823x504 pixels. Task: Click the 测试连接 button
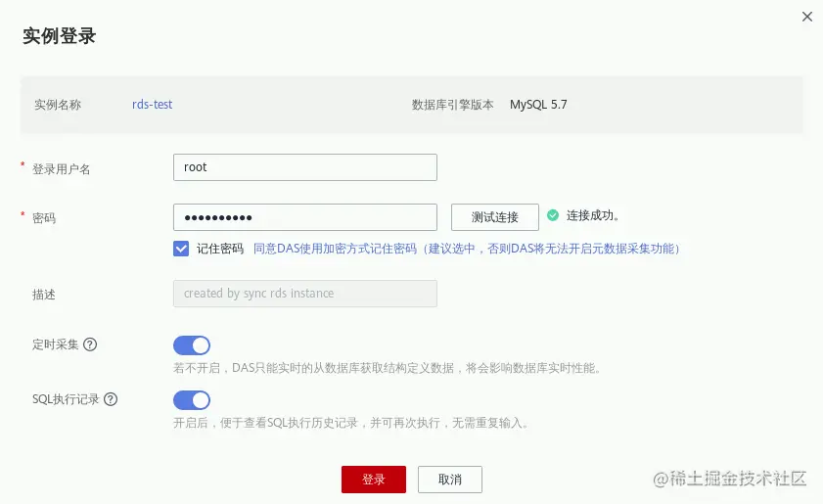(x=495, y=217)
